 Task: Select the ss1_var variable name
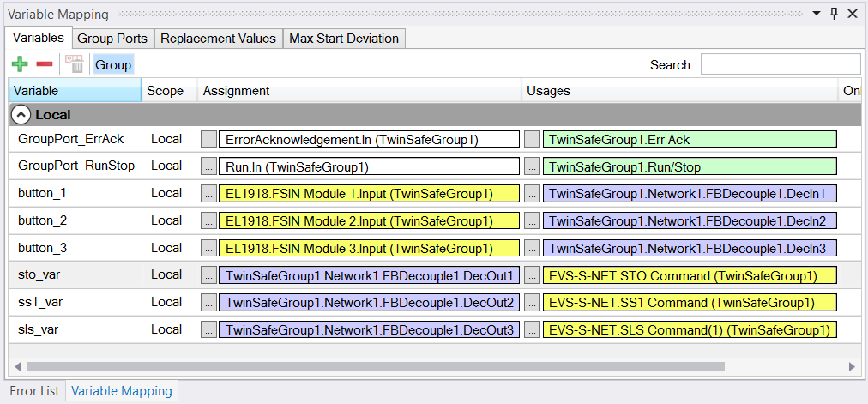point(39,302)
